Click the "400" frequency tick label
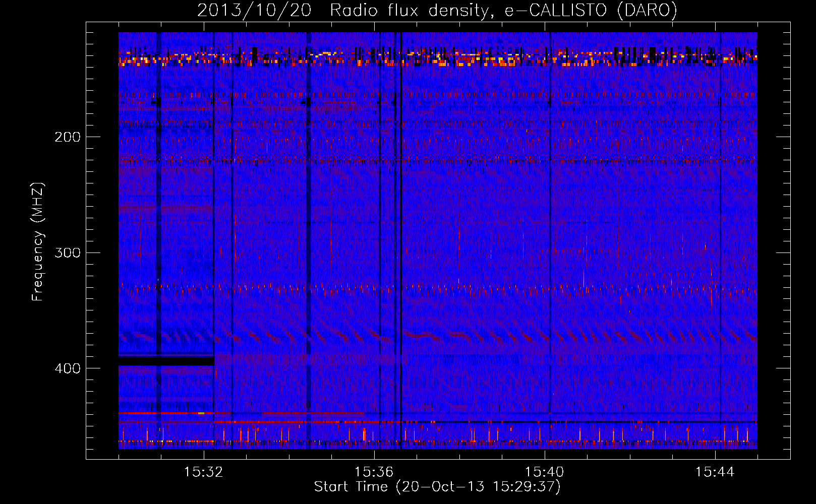This screenshot has width=816, height=504. [68, 368]
